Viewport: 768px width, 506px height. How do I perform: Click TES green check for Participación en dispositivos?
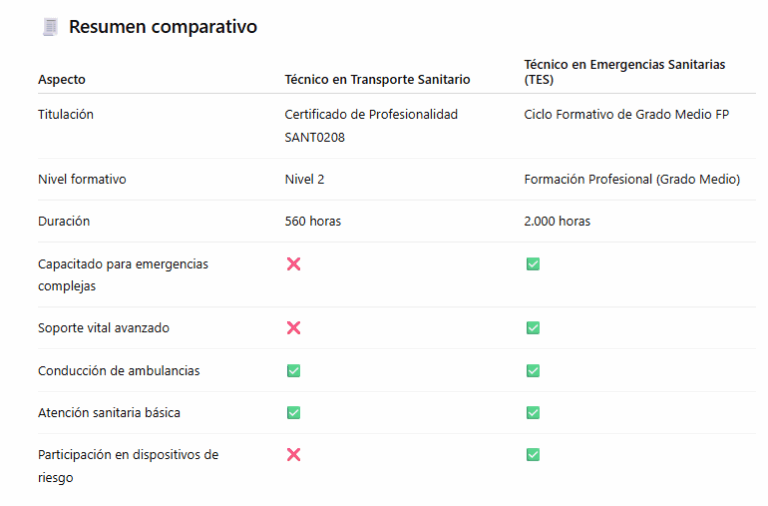click(x=533, y=455)
